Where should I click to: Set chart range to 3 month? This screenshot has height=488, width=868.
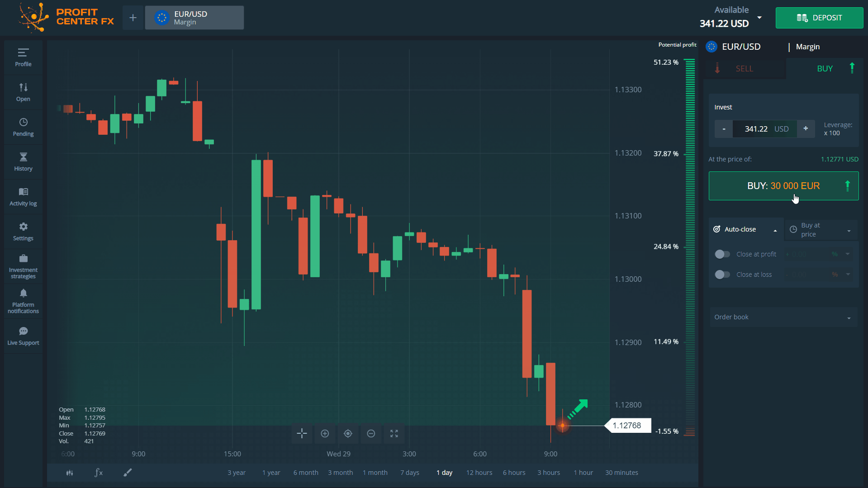[x=341, y=473]
